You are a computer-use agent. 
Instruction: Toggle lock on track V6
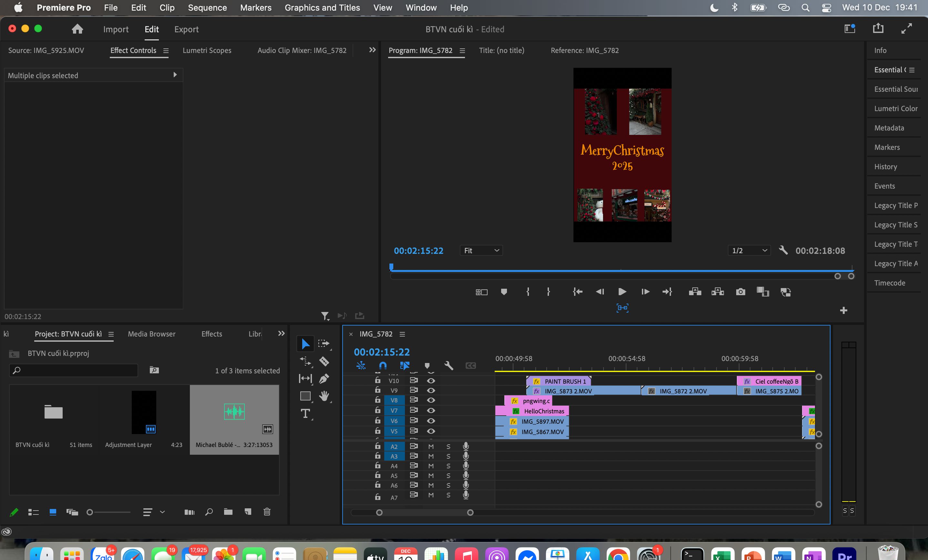(377, 420)
